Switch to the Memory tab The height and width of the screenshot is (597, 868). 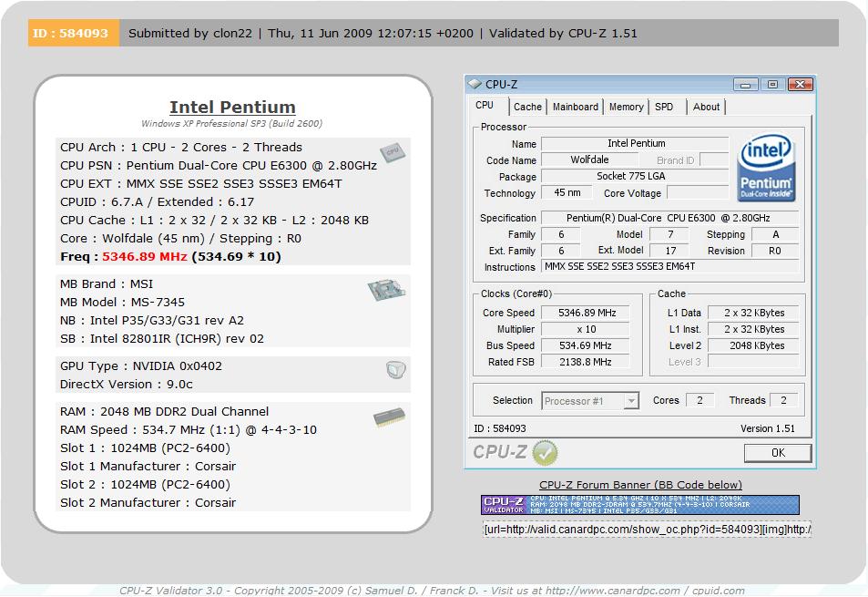[626, 107]
